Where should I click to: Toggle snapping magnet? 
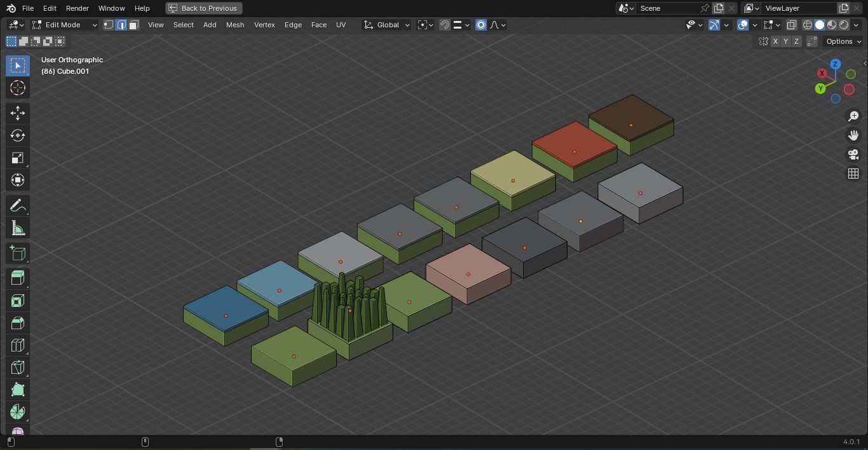(x=445, y=25)
